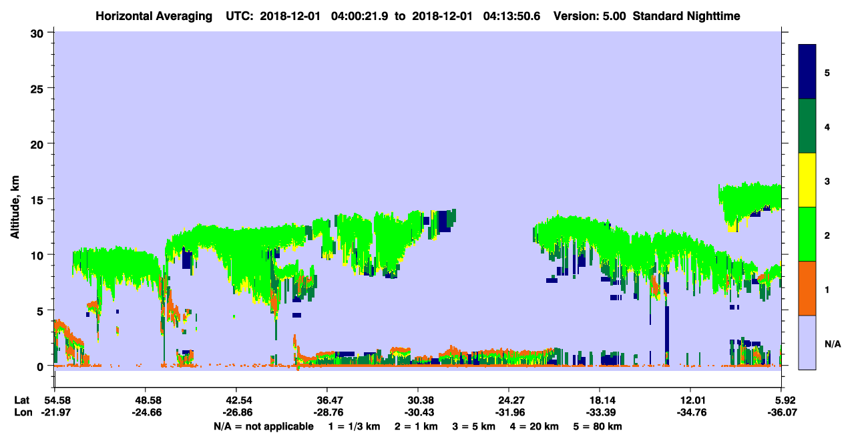The width and height of the screenshot is (868, 445).
Task: Click longitude value -30.43
Action: tap(418, 412)
